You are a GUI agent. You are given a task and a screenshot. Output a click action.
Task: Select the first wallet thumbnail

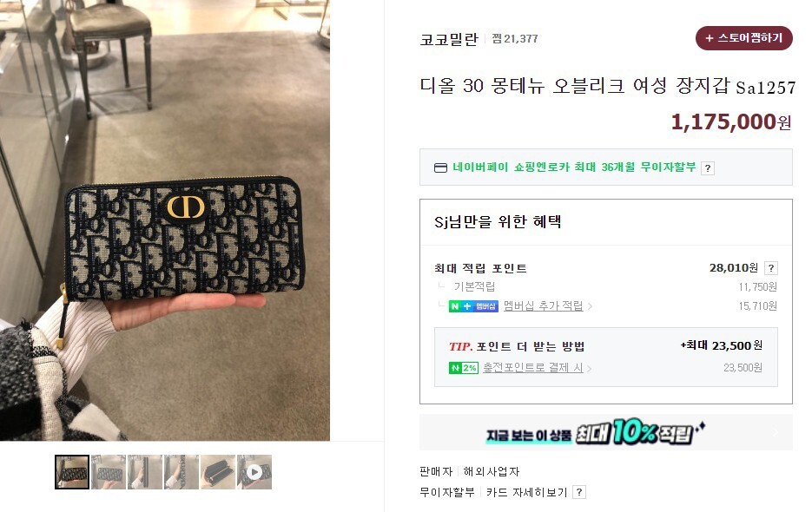coord(72,472)
